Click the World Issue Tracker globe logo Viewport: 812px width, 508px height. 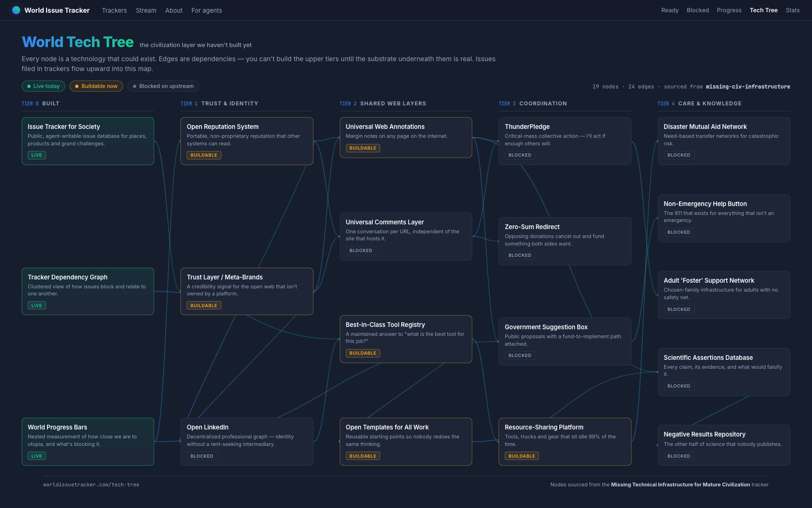[x=16, y=10]
